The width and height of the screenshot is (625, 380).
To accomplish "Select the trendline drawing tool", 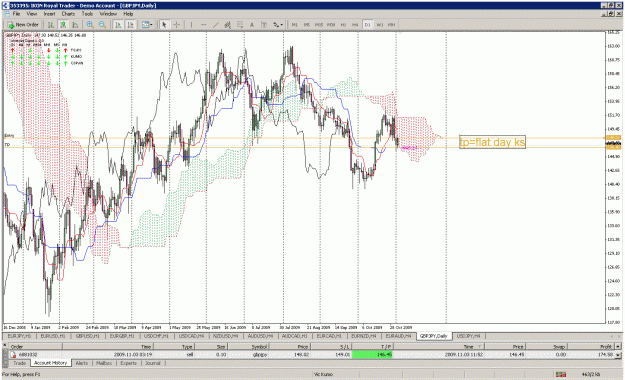I will tap(216, 25).
